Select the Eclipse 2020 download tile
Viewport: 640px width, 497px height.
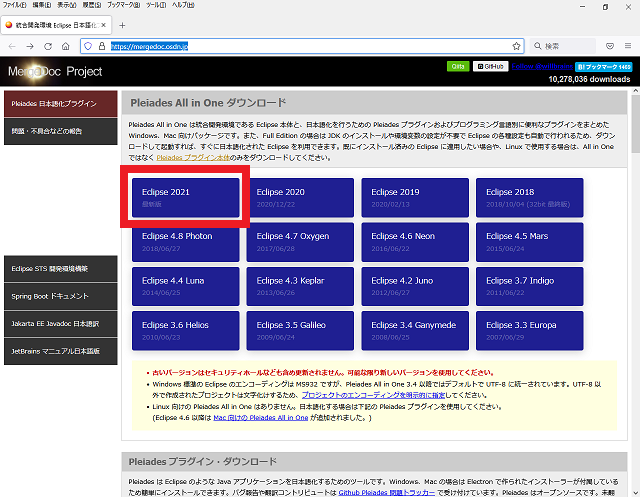(300, 197)
